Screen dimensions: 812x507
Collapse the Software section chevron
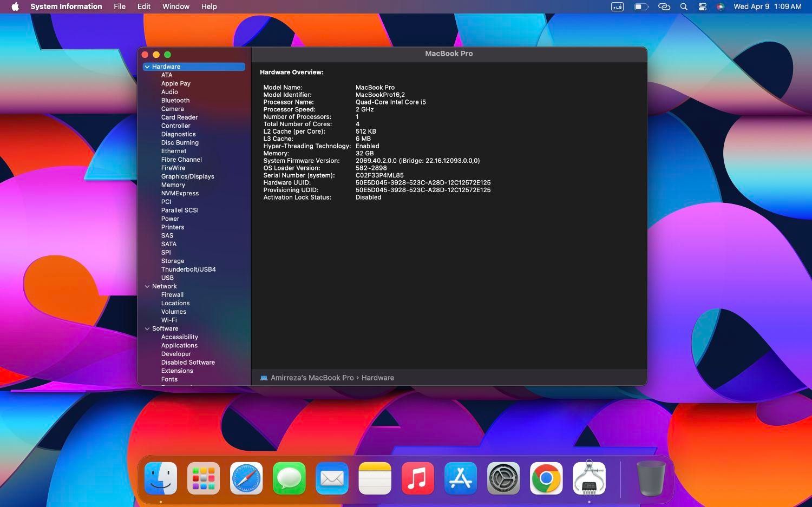click(147, 328)
